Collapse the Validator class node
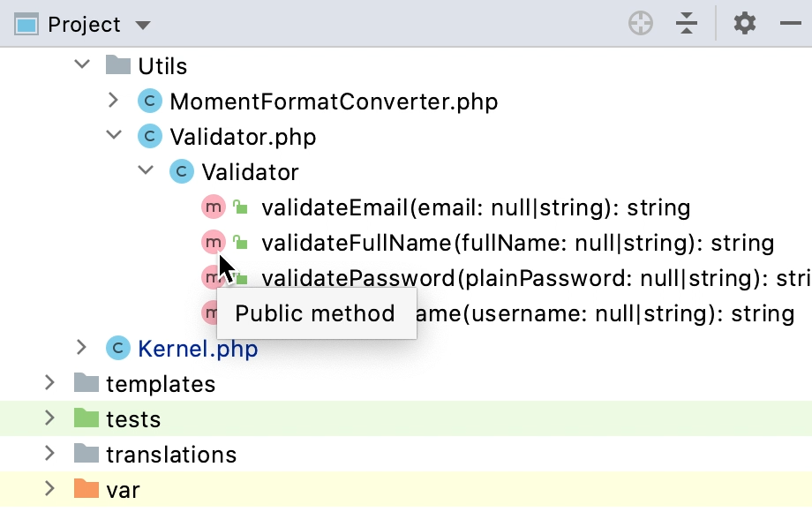The height and width of the screenshot is (512, 812). pos(145,171)
